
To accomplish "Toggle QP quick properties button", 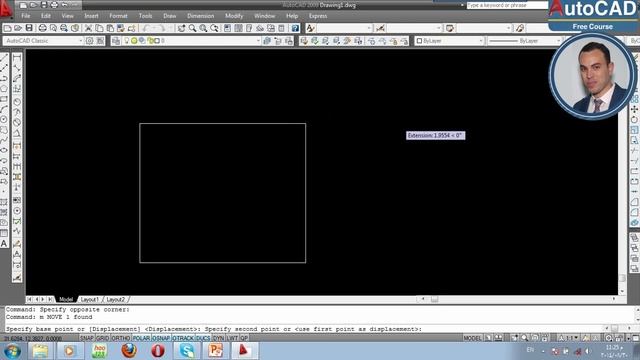I will click(244, 338).
